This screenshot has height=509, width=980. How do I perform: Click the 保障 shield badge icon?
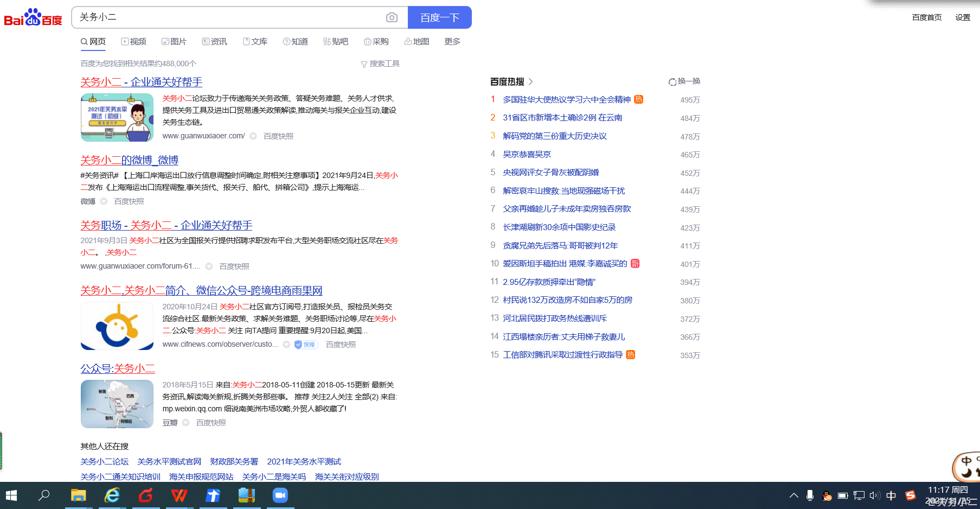pos(306,345)
